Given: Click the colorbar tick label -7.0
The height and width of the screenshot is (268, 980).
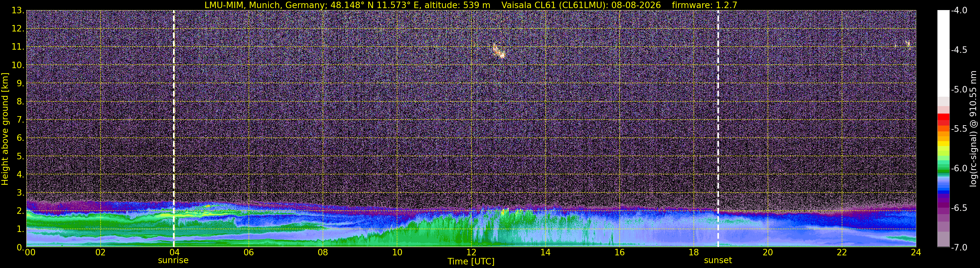Looking at the screenshot, I should click(959, 247).
